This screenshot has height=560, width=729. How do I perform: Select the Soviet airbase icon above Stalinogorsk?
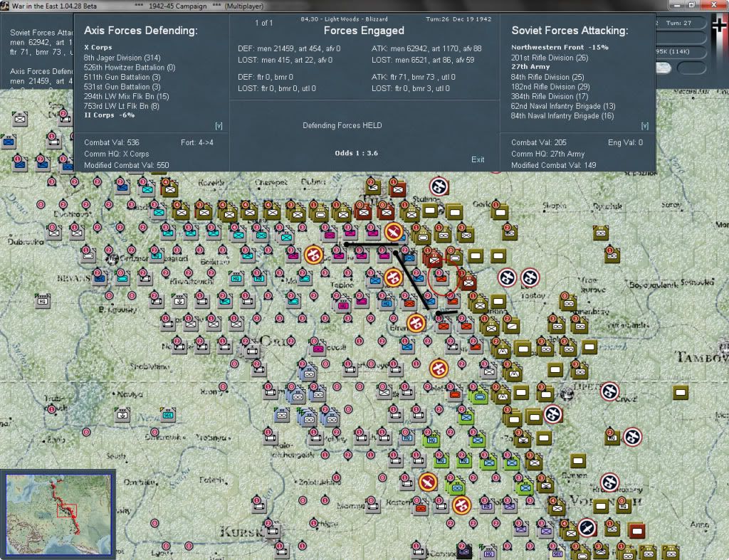439,186
